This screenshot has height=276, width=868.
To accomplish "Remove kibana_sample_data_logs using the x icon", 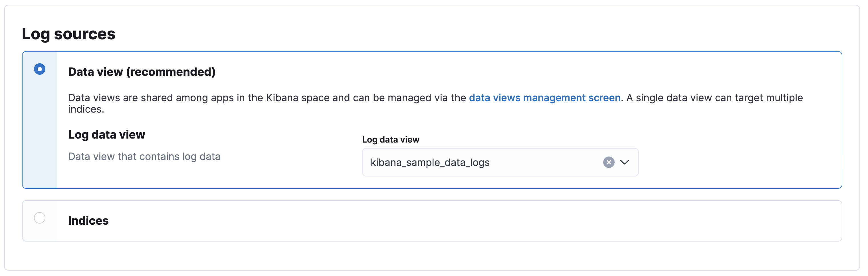I will (609, 163).
